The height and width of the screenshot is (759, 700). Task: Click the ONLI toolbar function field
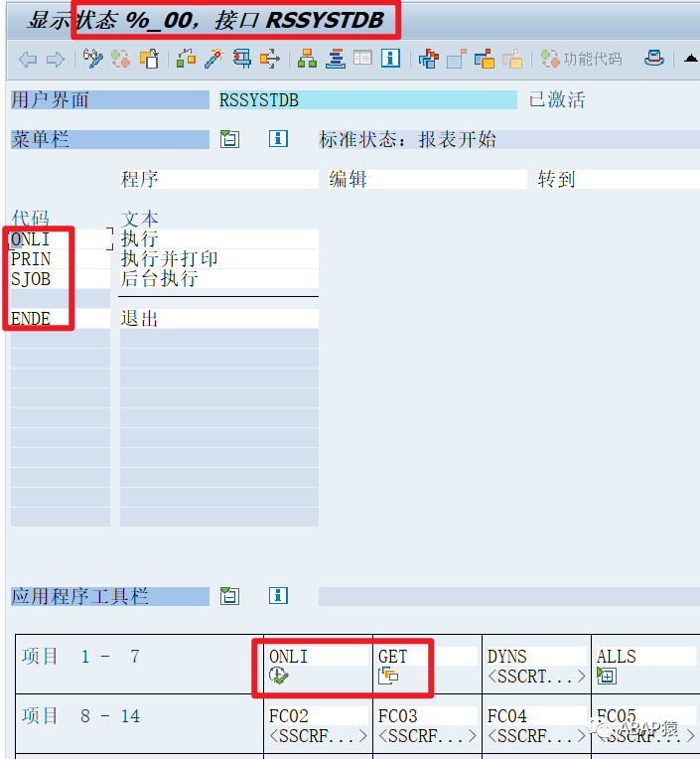tap(318, 657)
